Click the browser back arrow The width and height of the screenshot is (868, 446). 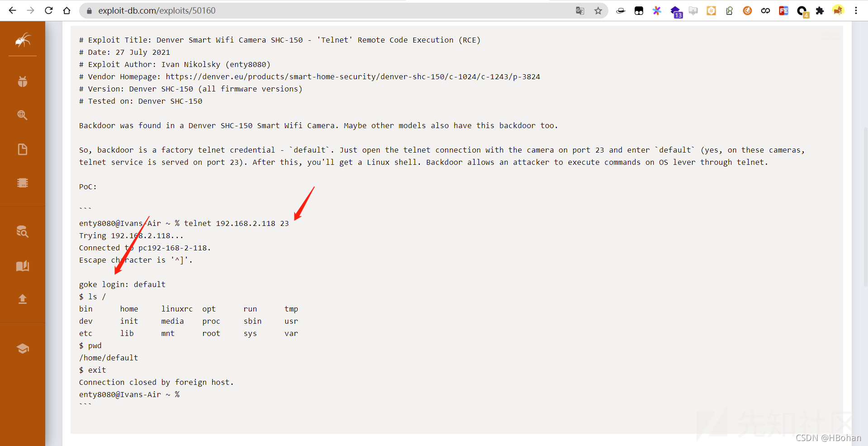point(12,10)
